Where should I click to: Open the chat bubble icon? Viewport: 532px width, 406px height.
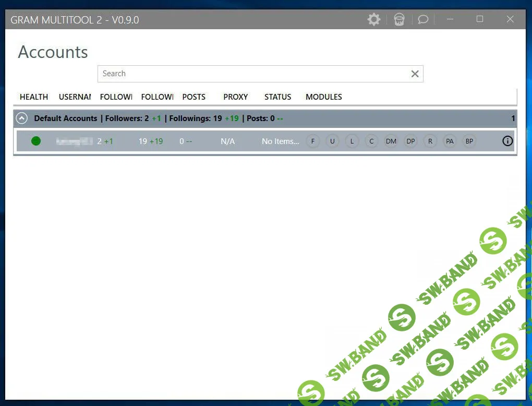[423, 20]
